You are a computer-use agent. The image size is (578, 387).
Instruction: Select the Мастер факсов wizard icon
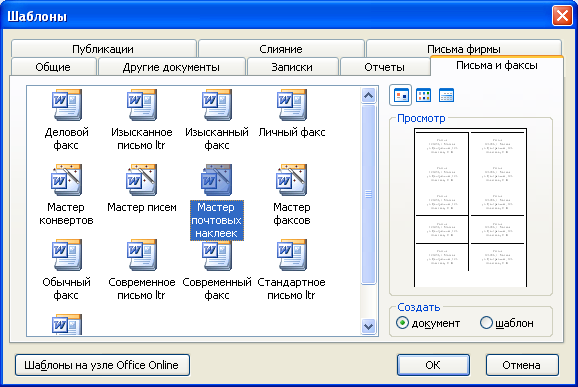click(292, 180)
